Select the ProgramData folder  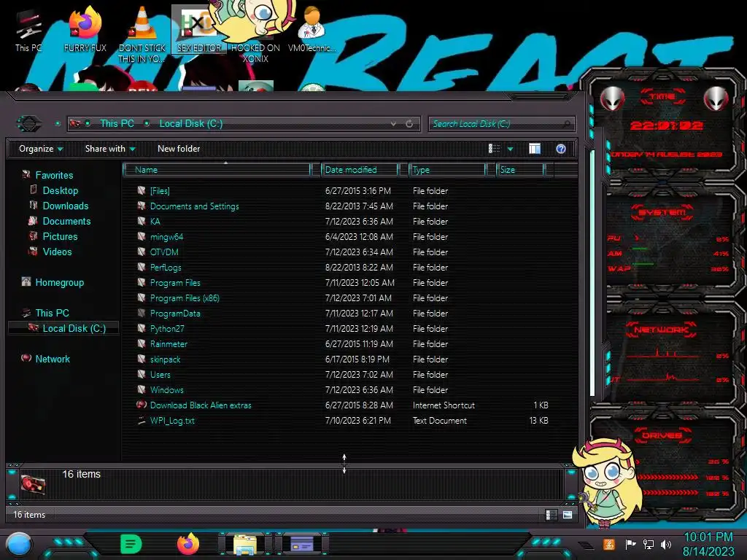(175, 314)
